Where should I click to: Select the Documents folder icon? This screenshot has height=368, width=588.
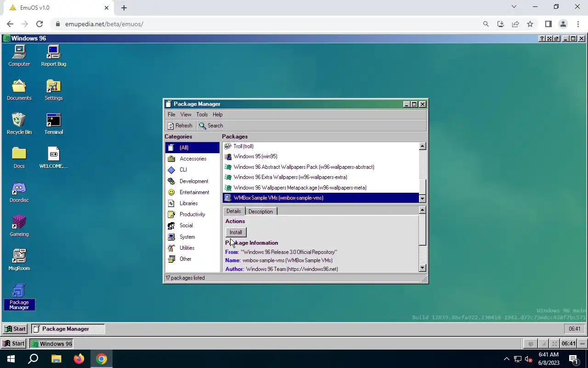(19, 90)
